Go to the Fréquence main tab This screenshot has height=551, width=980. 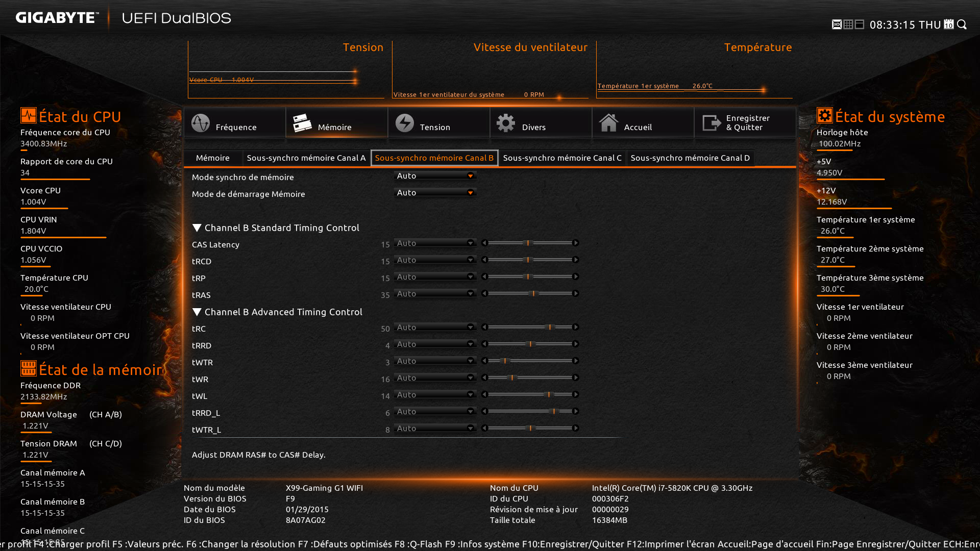235,122
